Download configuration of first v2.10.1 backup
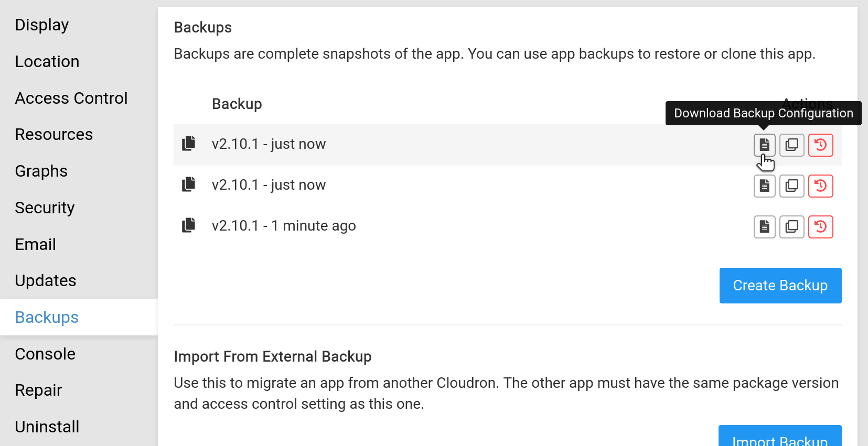Image resolution: width=868 pixels, height=446 pixels. click(764, 145)
